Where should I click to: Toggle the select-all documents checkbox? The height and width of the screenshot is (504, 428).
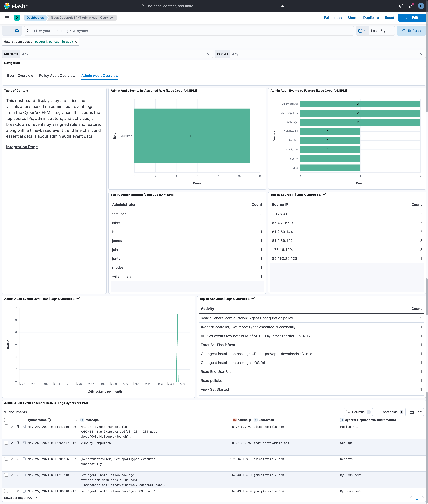(6, 420)
